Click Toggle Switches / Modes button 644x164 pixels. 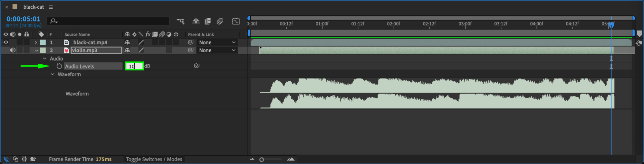(x=154, y=159)
